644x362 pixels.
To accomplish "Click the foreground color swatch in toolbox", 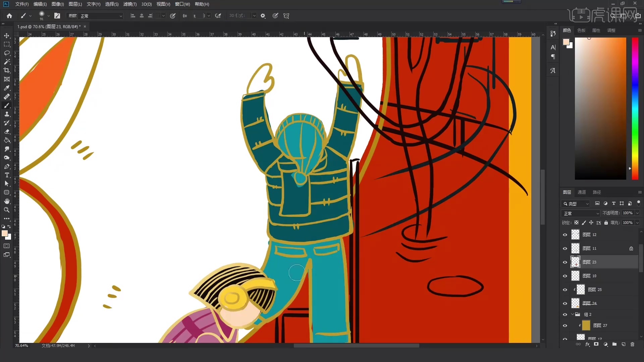I will tap(5, 234).
